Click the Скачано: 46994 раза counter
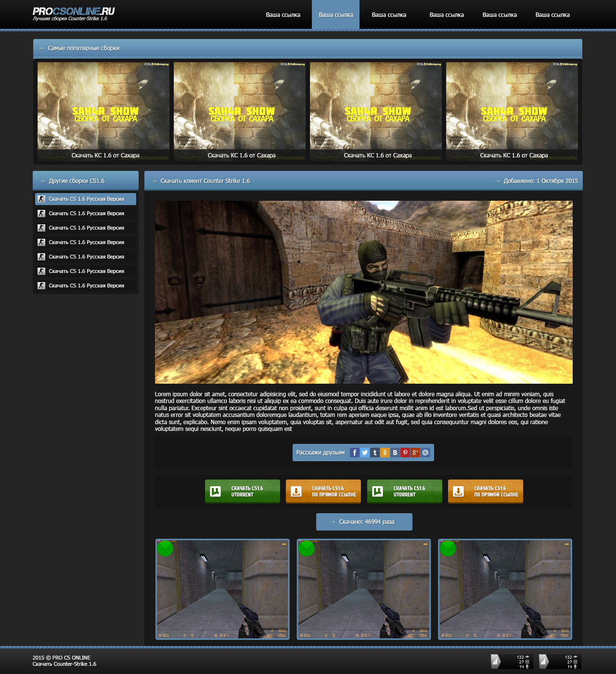Image resolution: width=616 pixels, height=674 pixels. (364, 522)
